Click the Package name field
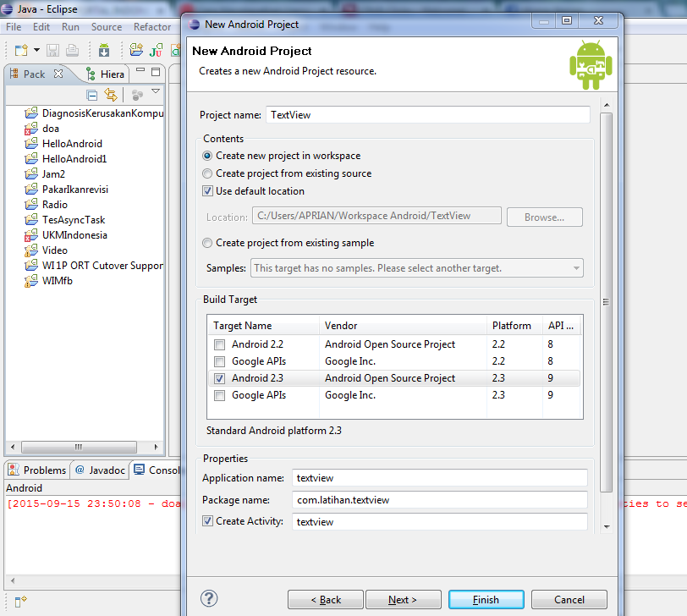The width and height of the screenshot is (687, 616). 439,500
